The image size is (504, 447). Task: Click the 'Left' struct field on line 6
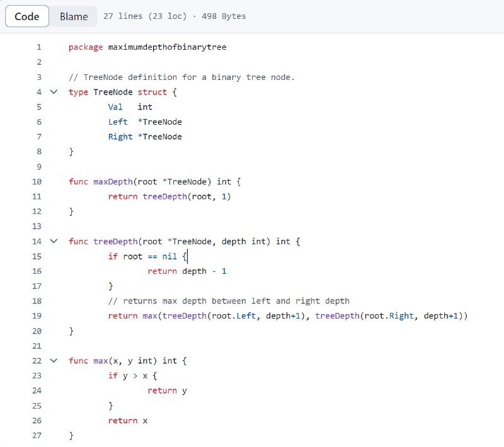click(118, 122)
